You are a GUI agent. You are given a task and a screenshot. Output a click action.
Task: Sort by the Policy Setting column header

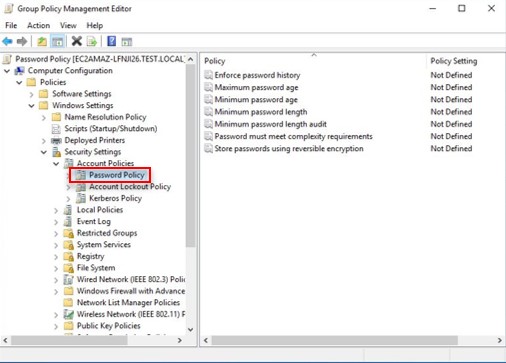point(453,61)
